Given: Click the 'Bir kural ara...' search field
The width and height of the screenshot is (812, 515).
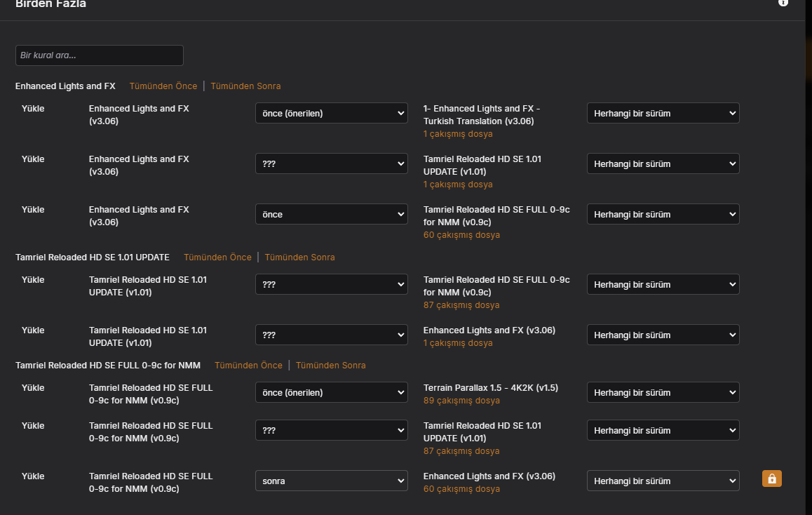Looking at the screenshot, I should pos(99,55).
